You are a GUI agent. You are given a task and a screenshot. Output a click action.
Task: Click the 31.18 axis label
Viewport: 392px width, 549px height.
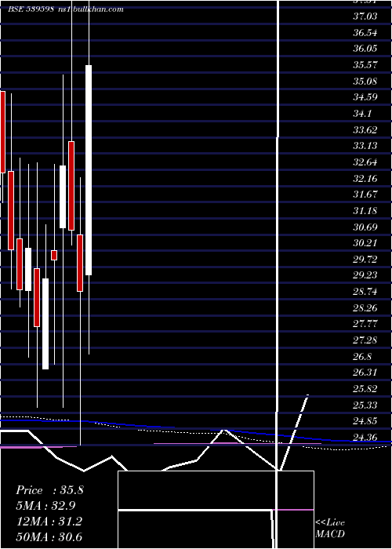(365, 211)
